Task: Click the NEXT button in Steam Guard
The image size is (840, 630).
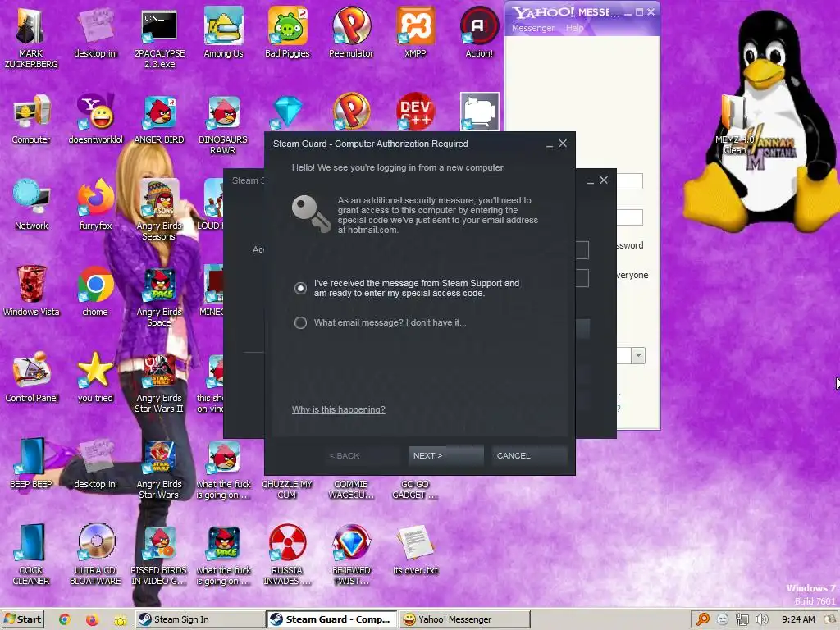Action: (x=445, y=455)
